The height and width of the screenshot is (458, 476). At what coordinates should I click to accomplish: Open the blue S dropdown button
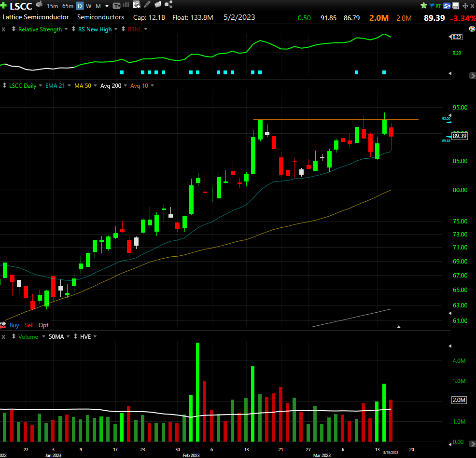(447, 6)
